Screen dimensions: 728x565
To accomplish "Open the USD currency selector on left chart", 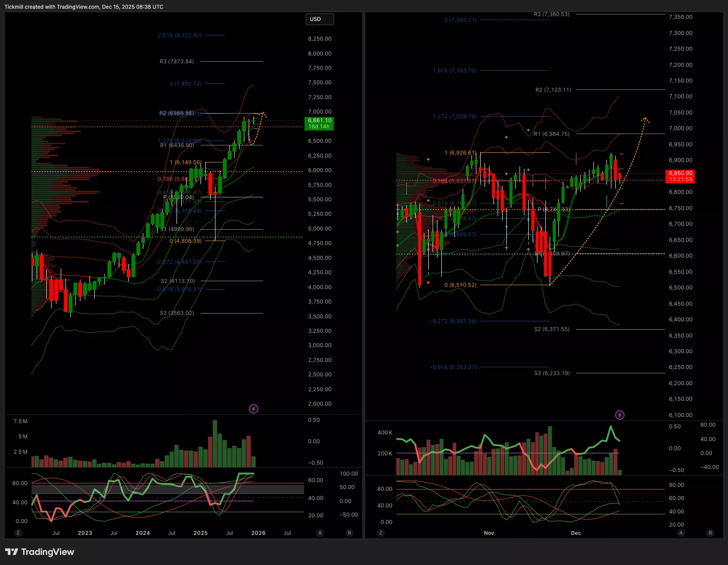I will click(x=319, y=19).
